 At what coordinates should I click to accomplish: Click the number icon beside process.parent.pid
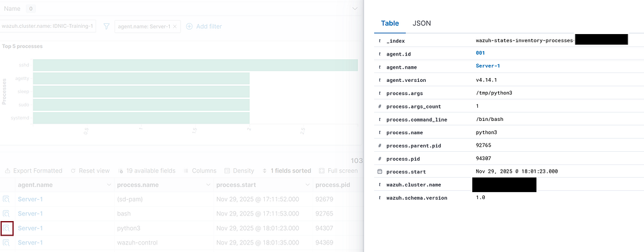tap(379, 146)
